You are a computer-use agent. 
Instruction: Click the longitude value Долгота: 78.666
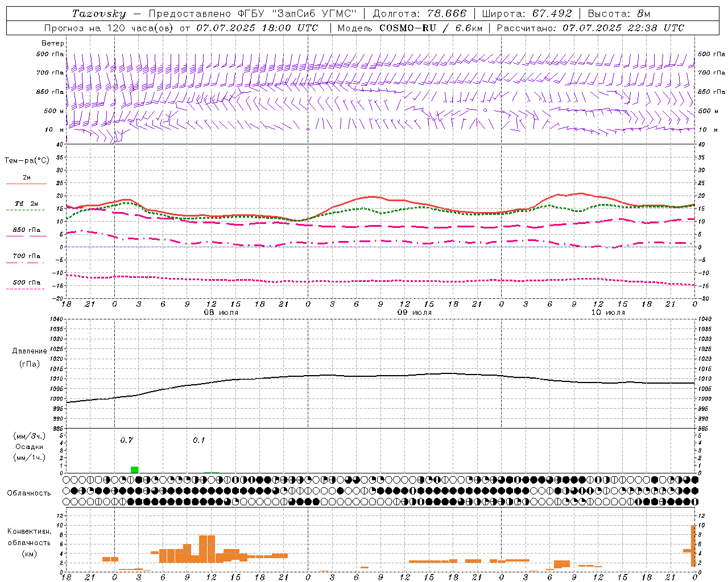[x=419, y=14]
